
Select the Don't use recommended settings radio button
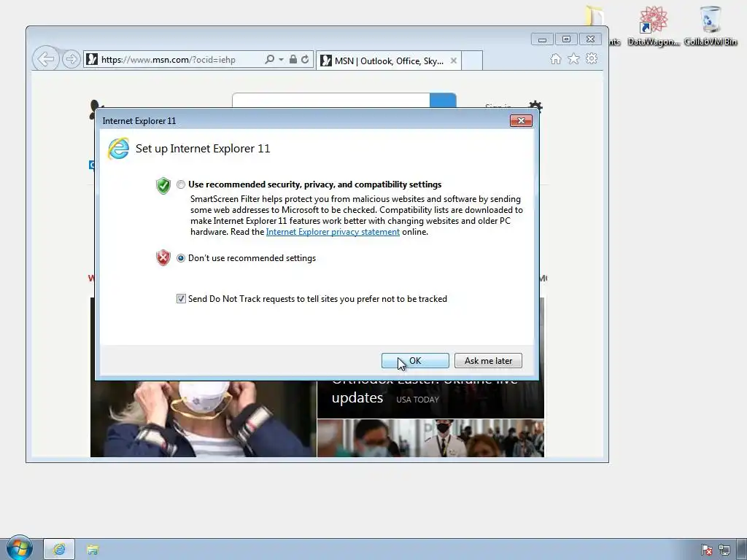pos(181,258)
